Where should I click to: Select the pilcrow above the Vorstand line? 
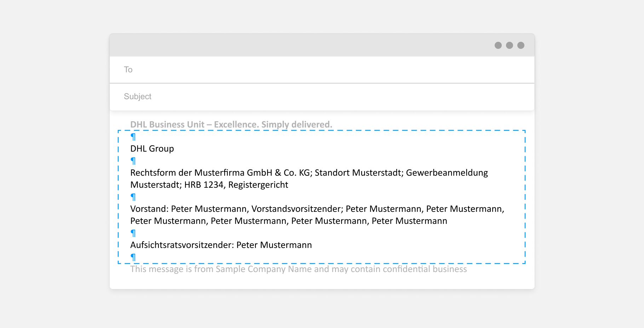pos(133,197)
